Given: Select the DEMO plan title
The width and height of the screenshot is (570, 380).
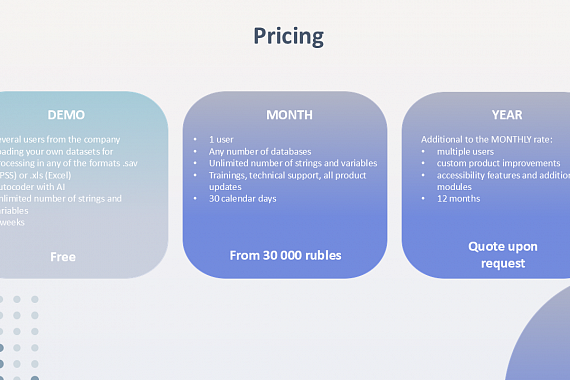Looking at the screenshot, I should 66,115.
